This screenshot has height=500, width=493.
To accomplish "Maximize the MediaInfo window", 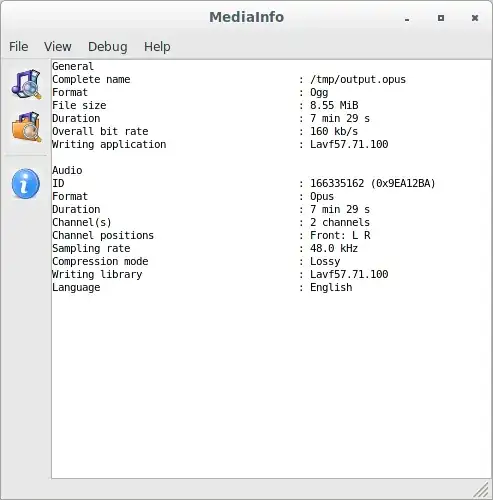I will coord(441,18).
